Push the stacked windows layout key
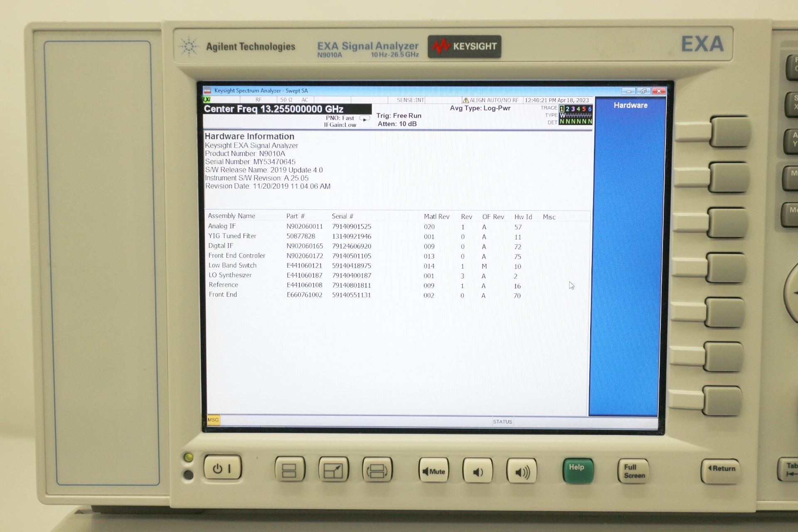This screenshot has width=798, height=532. point(289,469)
